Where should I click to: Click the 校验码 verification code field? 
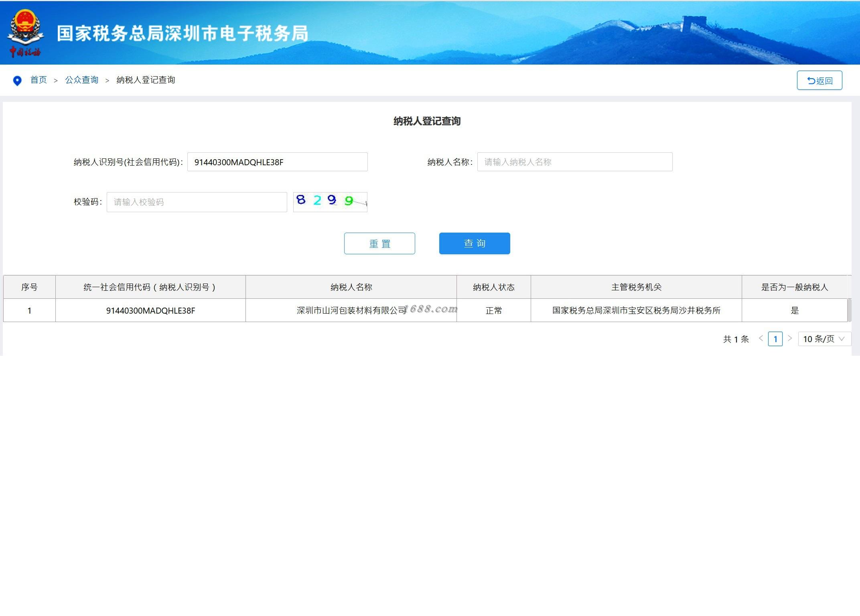[x=197, y=202]
